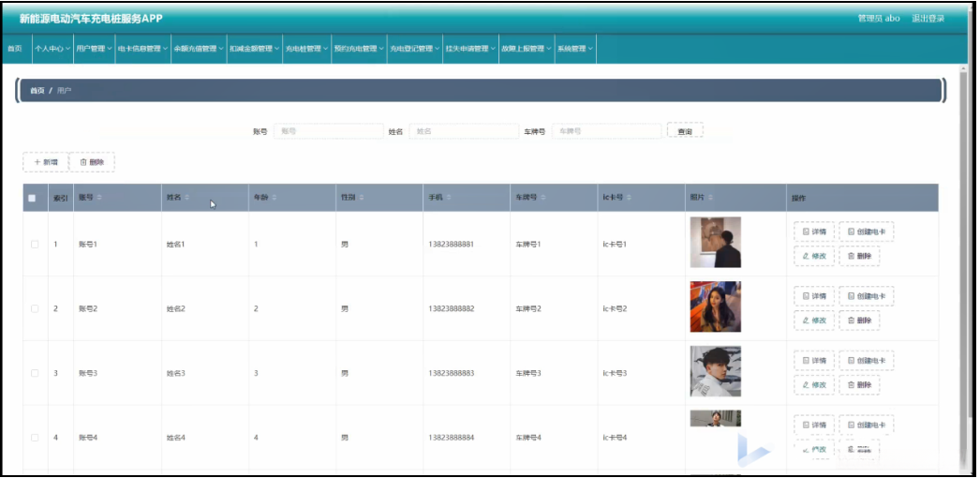The height and width of the screenshot is (478, 980).
Task: Click the 车牌号 column sort icon
Action: pos(543,198)
